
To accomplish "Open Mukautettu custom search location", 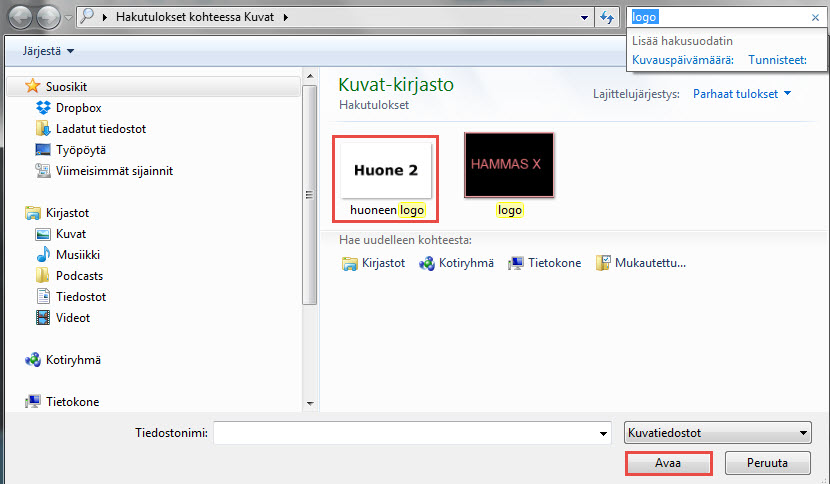I will click(640, 263).
